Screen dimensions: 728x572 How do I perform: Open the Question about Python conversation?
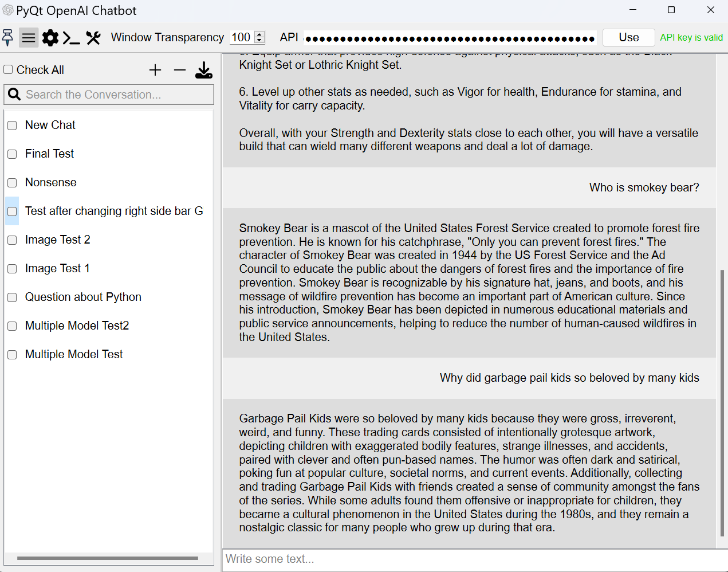pyautogui.click(x=83, y=297)
